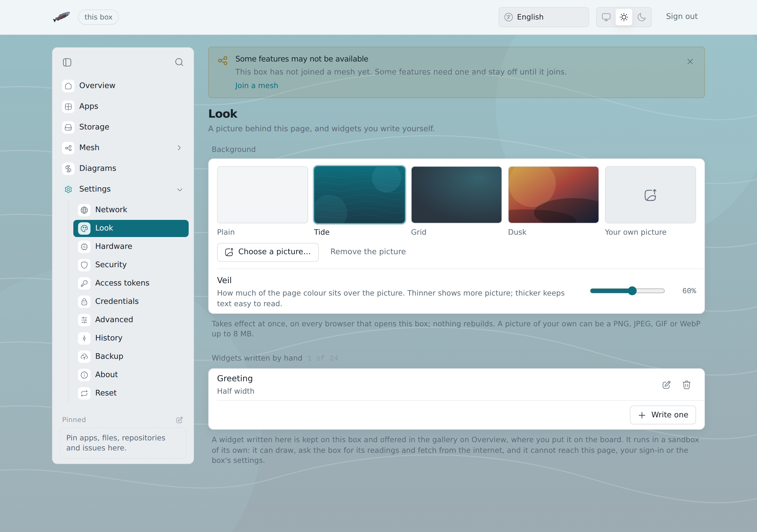Sign out of the box
Viewport: 757px width, 532px height.
(682, 17)
